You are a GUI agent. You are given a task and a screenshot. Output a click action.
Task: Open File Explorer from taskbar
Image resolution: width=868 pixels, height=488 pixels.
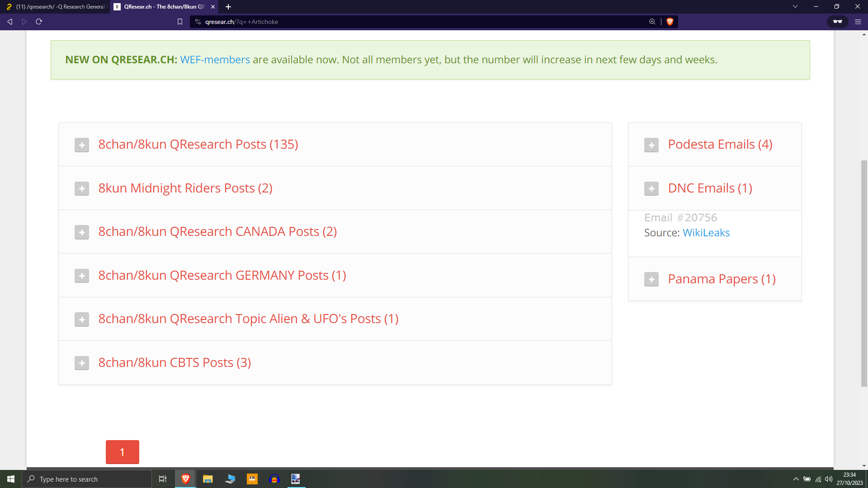coord(208,479)
